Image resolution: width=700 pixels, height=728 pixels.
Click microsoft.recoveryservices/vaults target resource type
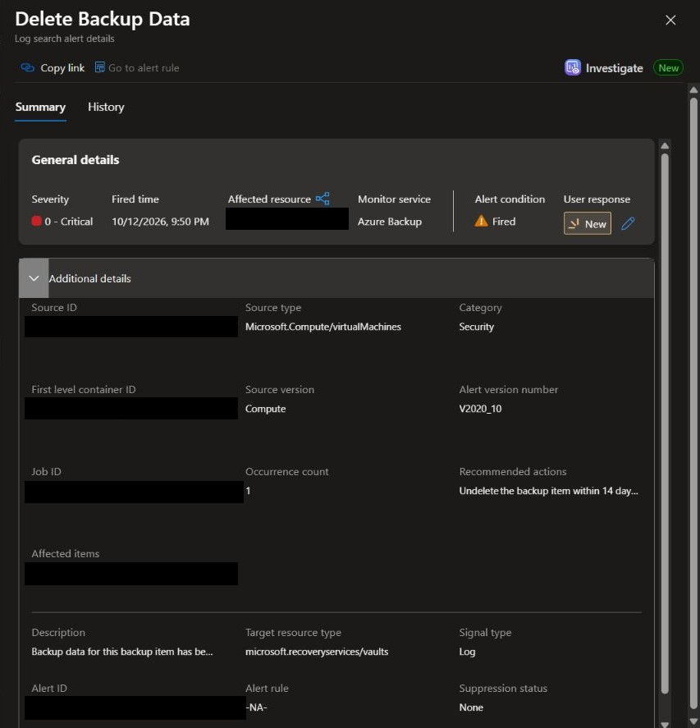[317, 652]
